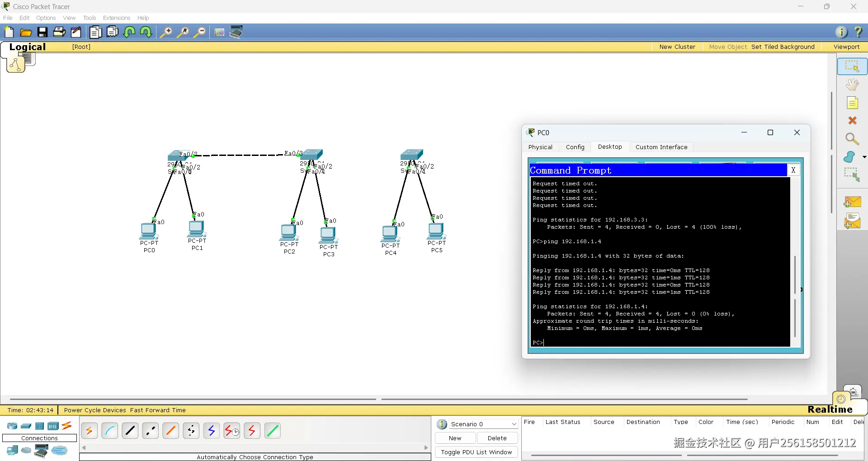
Task: Choose the Resize Shape tool
Action: (x=852, y=174)
